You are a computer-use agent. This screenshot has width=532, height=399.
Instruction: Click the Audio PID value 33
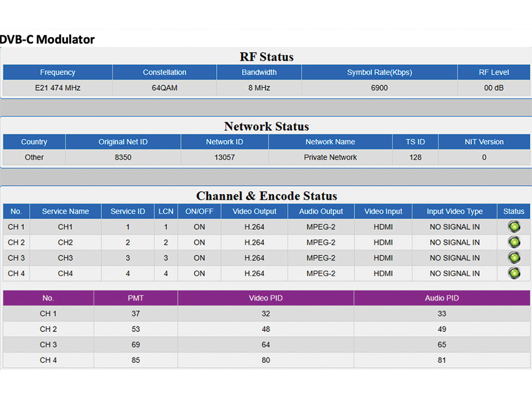point(442,314)
